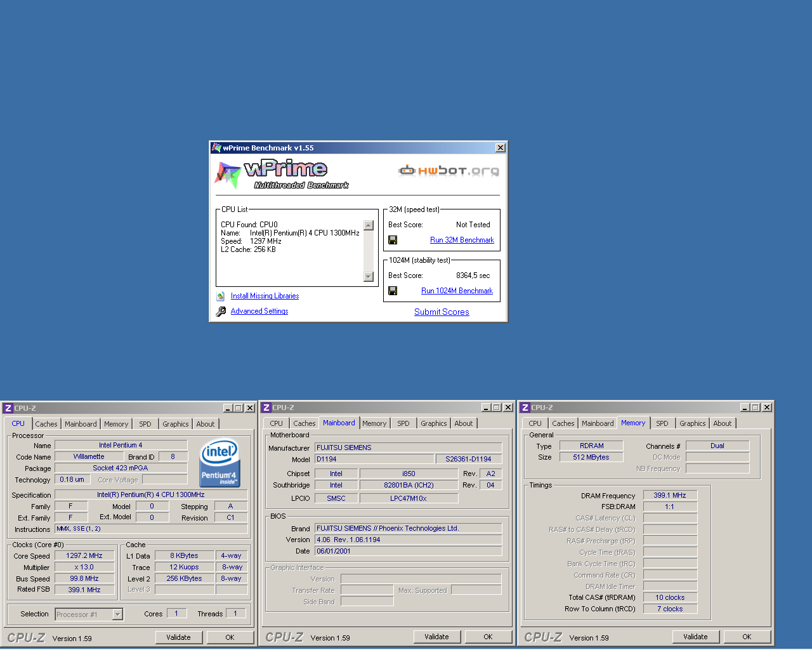
Task: Click the CPU-Z Z icon in left window title
Action: point(8,408)
